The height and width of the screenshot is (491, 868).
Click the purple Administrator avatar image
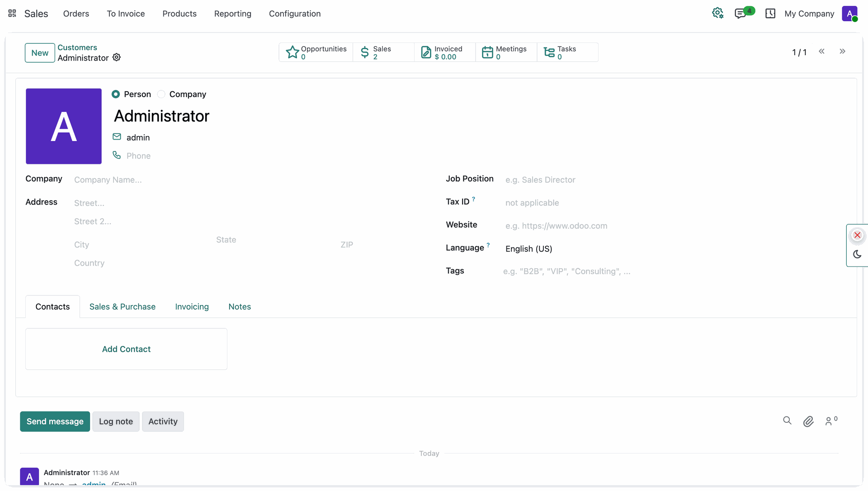pos(64,126)
